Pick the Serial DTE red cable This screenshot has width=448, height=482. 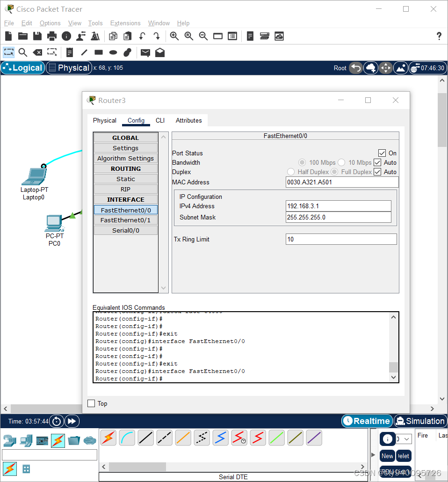tap(258, 438)
